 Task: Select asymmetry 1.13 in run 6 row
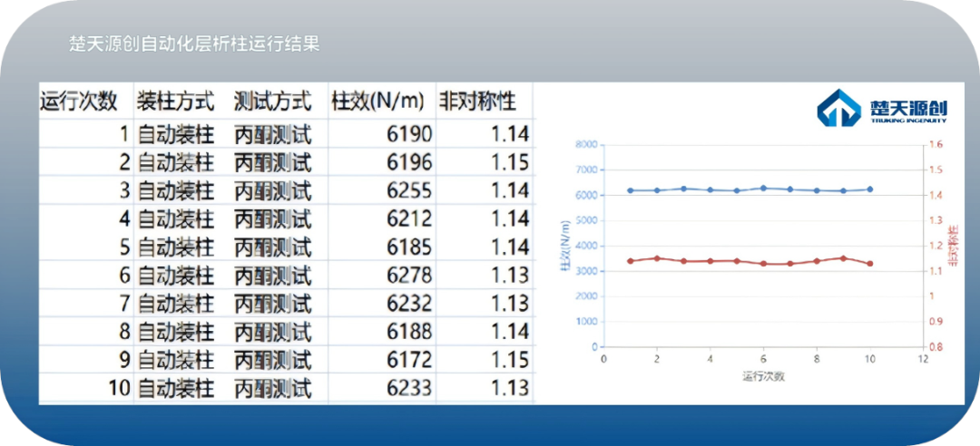[510, 276]
